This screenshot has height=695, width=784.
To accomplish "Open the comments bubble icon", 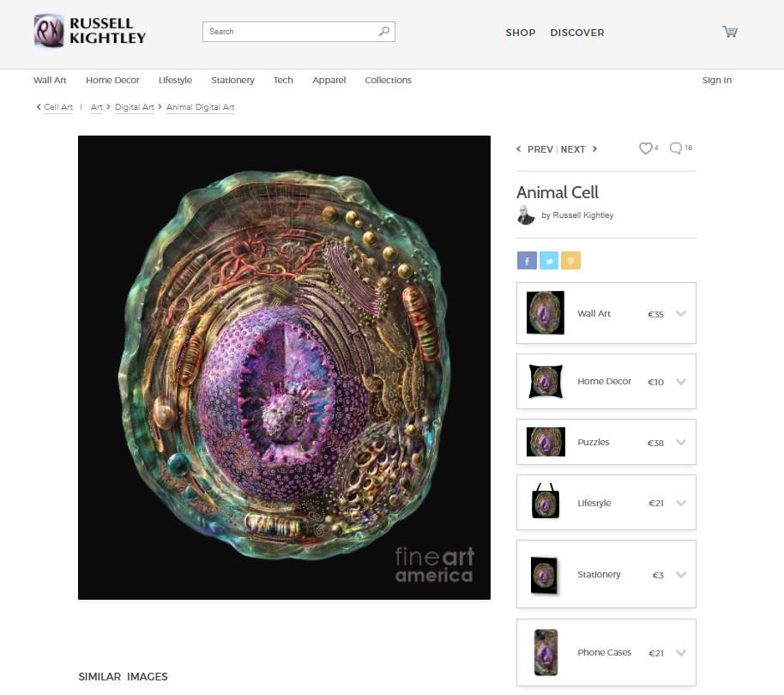I will click(676, 148).
